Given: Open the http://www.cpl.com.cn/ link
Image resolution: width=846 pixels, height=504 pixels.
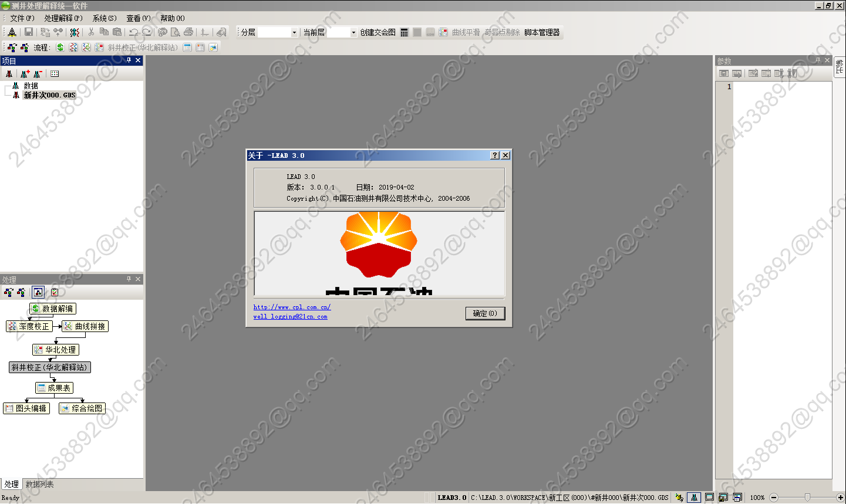Looking at the screenshot, I should pyautogui.click(x=292, y=307).
